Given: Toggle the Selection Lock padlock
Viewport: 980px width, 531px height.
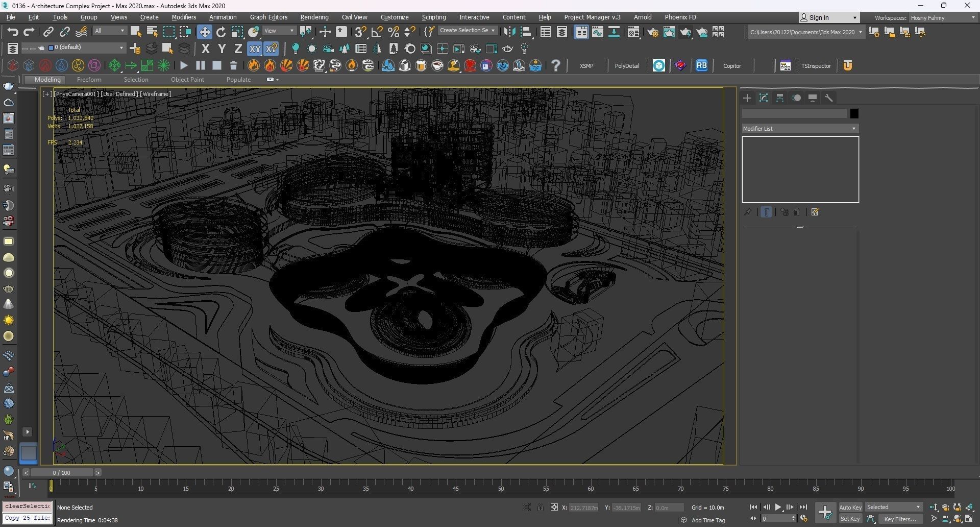Looking at the screenshot, I should tap(540, 508).
